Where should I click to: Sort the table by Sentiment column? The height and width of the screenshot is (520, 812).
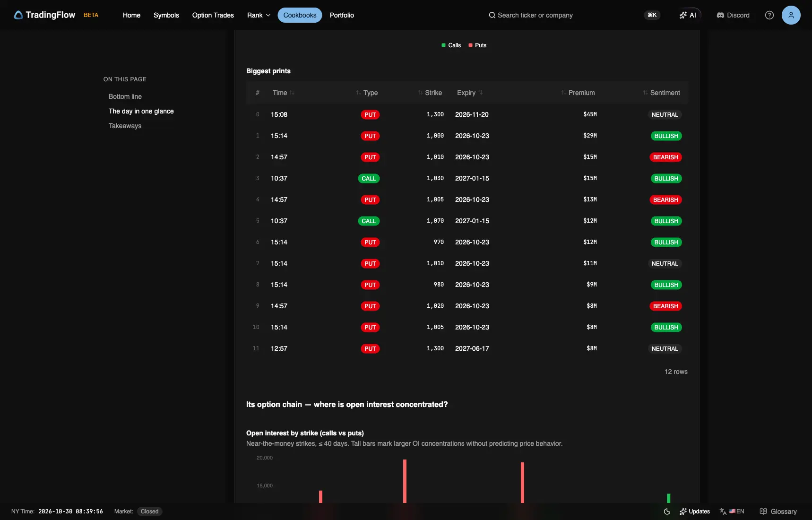[661, 93]
